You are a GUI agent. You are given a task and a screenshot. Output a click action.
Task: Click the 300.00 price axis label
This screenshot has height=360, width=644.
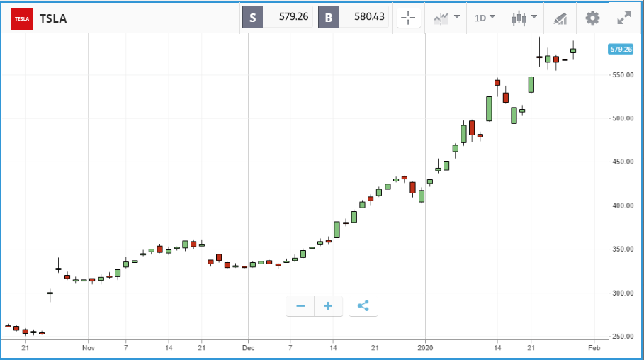pos(623,293)
